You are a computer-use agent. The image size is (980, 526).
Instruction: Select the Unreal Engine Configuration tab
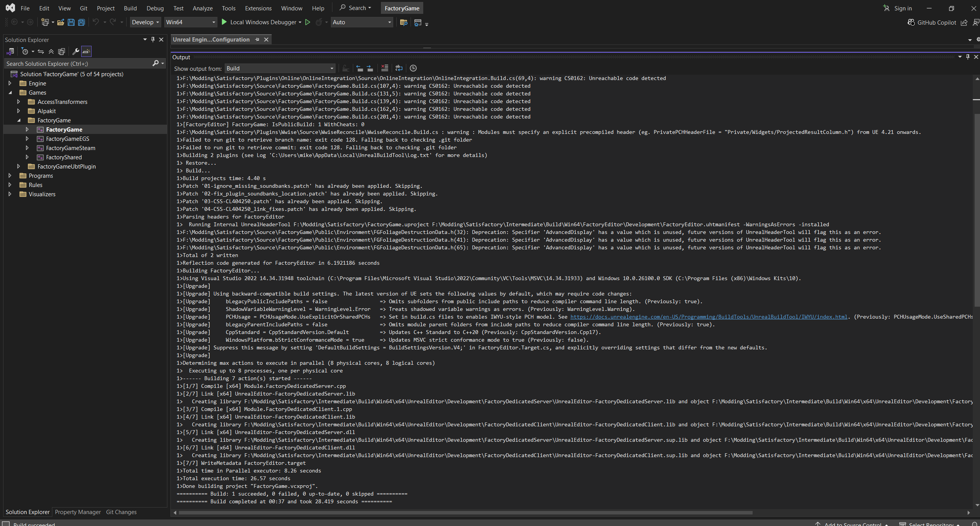pos(211,39)
